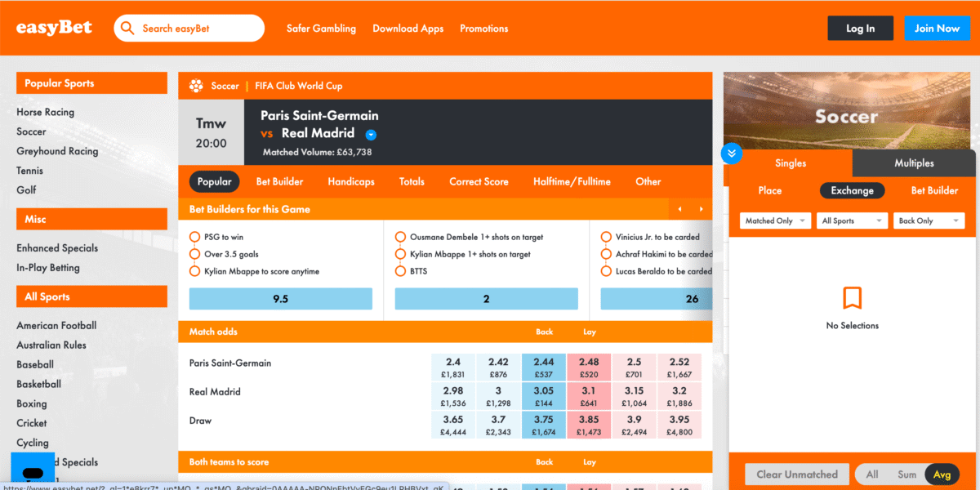Add the bet builder priced at 2
Viewport: 980px width, 490px height.
[486, 299]
